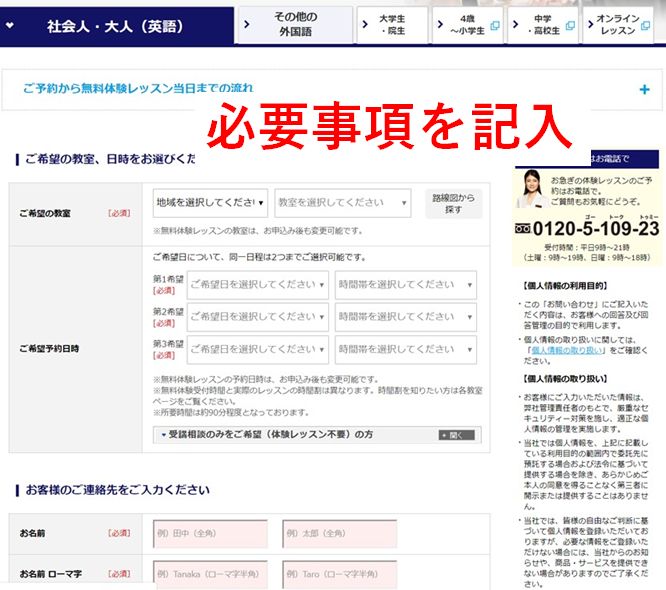Screen dimensions: 666x590
Task: Click first name field 例）太郎
Action: point(340,533)
